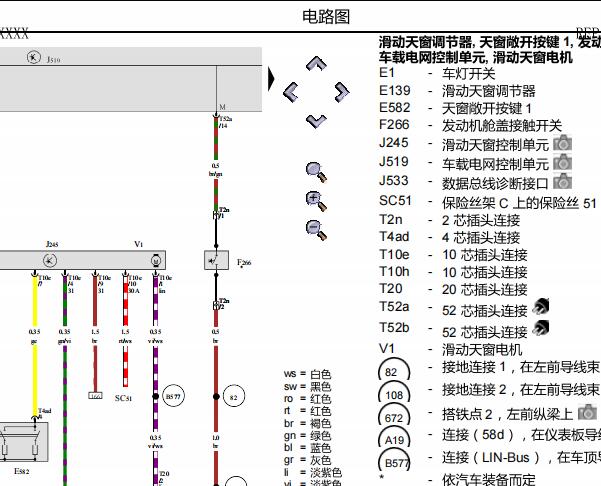Click the J245 control unit symbol
Viewport: 601px width, 486px height.
click(50, 260)
